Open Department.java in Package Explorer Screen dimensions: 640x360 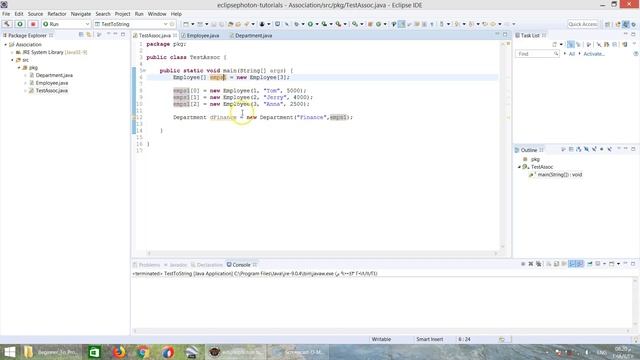[54, 75]
